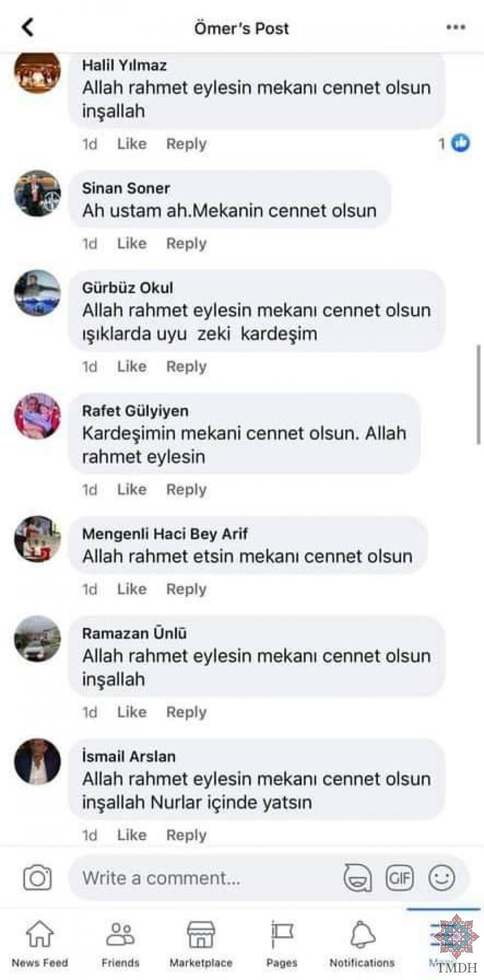Tap the back arrow icon
The image size is (484, 980).
click(x=28, y=28)
